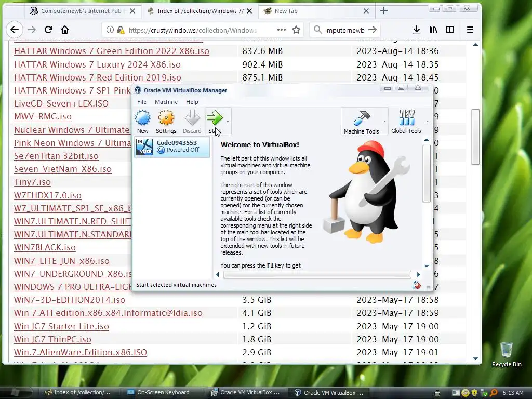Open Win.7.AlienWare.Edition.x86.ISO link
Screen dimensions: 532x399
click(x=81, y=353)
